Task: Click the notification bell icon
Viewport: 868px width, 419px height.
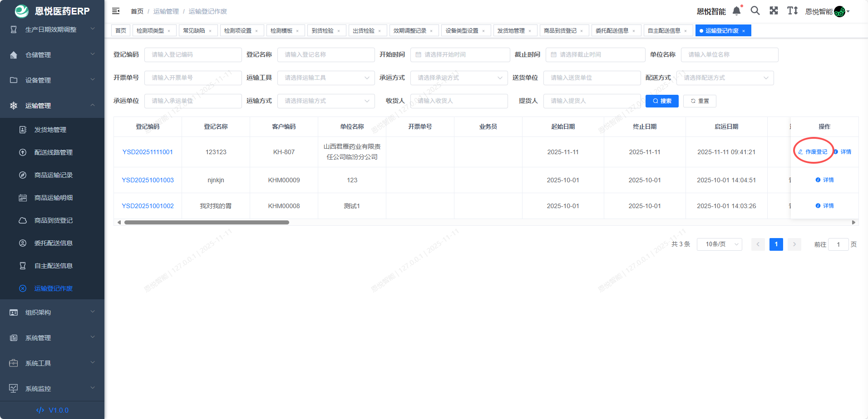Action: (736, 11)
